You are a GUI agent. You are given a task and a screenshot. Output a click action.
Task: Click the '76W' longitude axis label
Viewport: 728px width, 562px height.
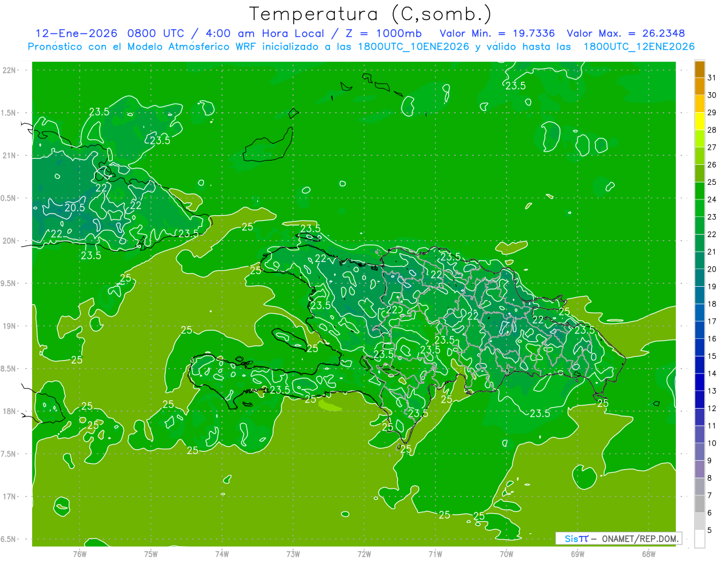pyautogui.click(x=79, y=554)
